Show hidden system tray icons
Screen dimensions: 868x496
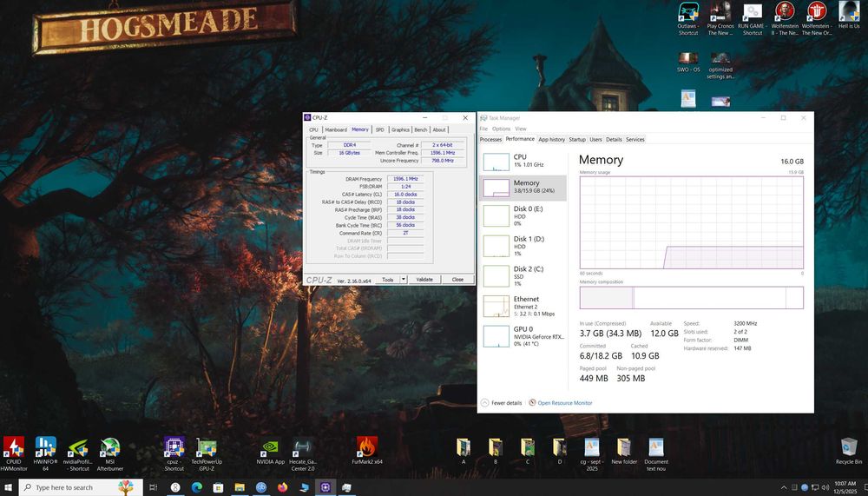[783, 487]
